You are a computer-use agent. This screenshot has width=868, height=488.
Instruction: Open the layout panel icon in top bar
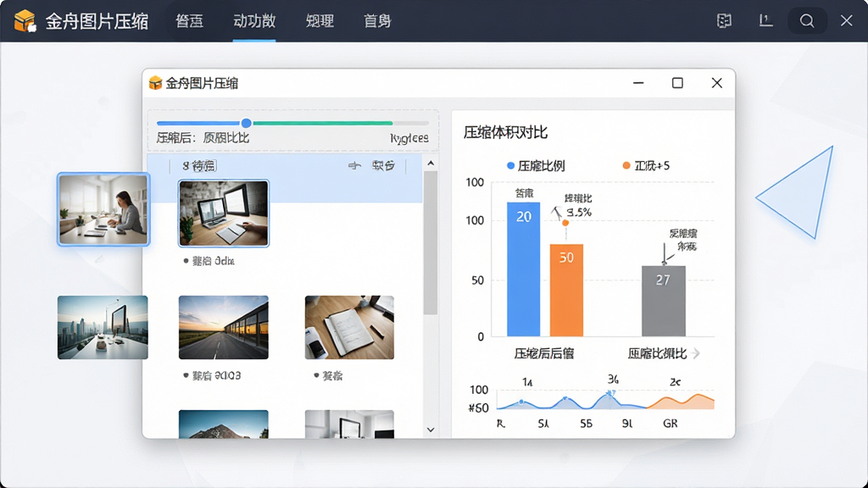(x=724, y=21)
